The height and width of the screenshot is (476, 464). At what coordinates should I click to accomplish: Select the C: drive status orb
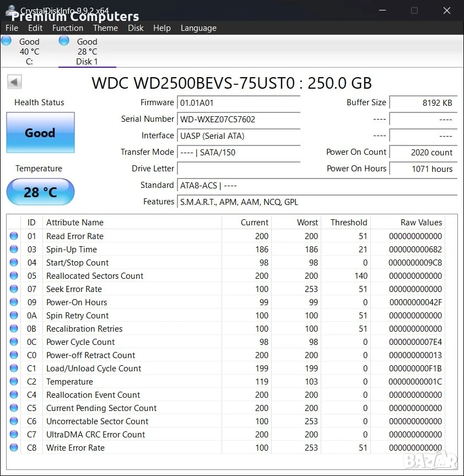[x=7, y=40]
